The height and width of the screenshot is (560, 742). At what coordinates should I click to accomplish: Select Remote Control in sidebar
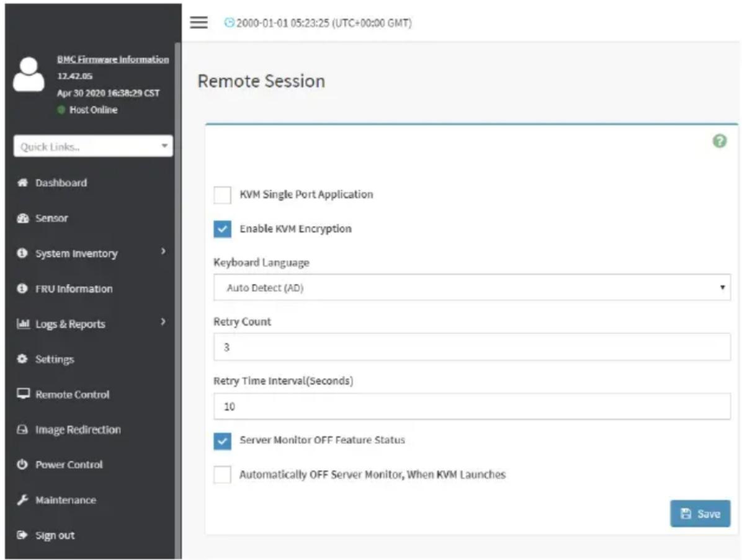tap(72, 394)
